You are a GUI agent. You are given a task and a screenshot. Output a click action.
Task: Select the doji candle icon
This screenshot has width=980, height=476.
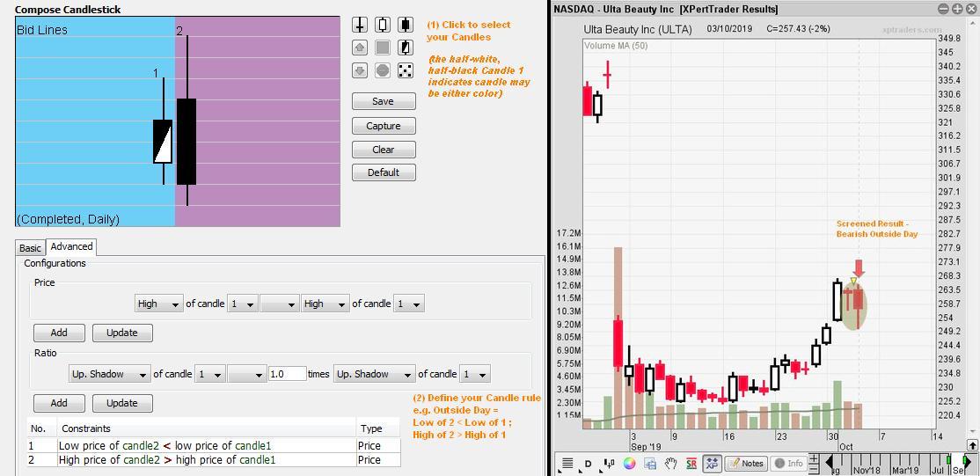point(360,25)
